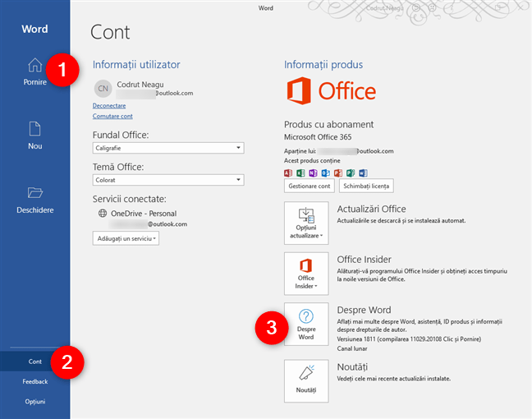Open the Deschidere folder page
Viewport: 532px width, 419px height.
click(35, 200)
